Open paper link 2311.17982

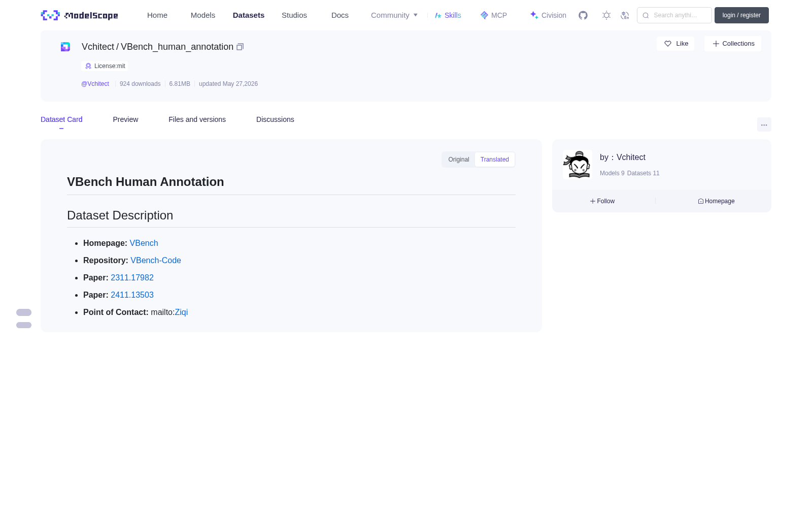[x=132, y=278]
